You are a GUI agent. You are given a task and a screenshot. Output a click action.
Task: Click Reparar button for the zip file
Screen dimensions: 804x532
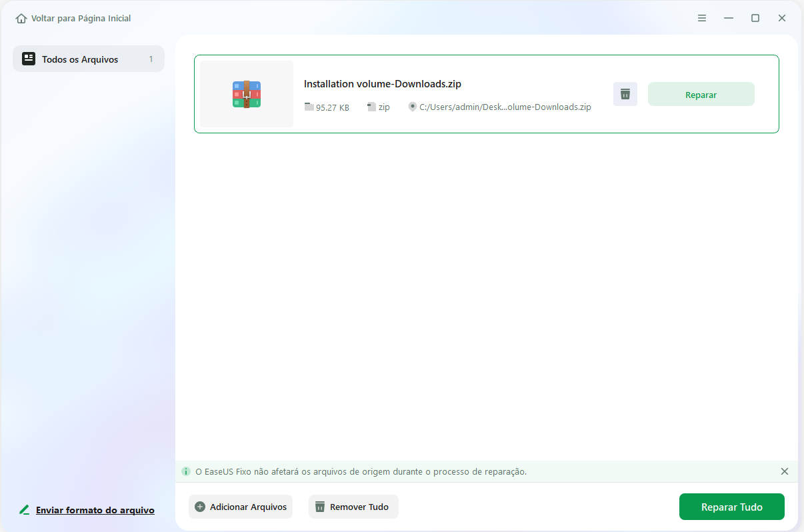[701, 94]
